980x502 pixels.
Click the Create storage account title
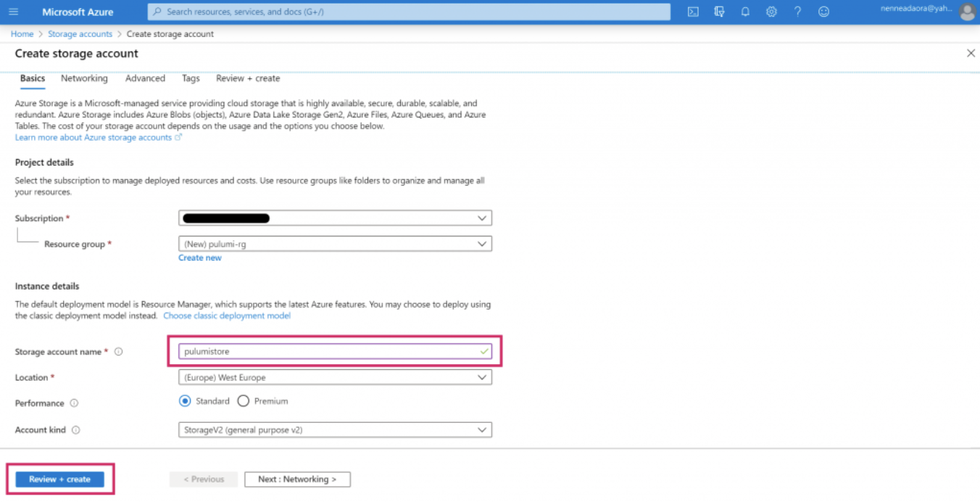click(x=77, y=54)
